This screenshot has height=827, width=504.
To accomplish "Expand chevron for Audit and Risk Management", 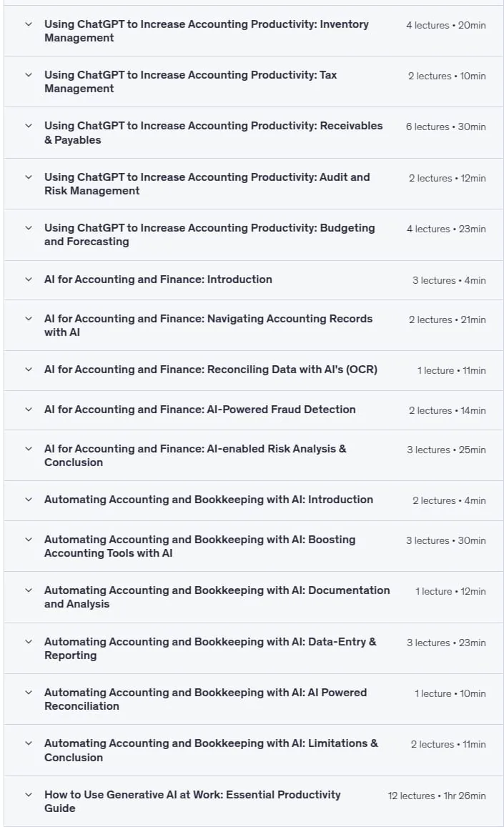I will point(29,177).
